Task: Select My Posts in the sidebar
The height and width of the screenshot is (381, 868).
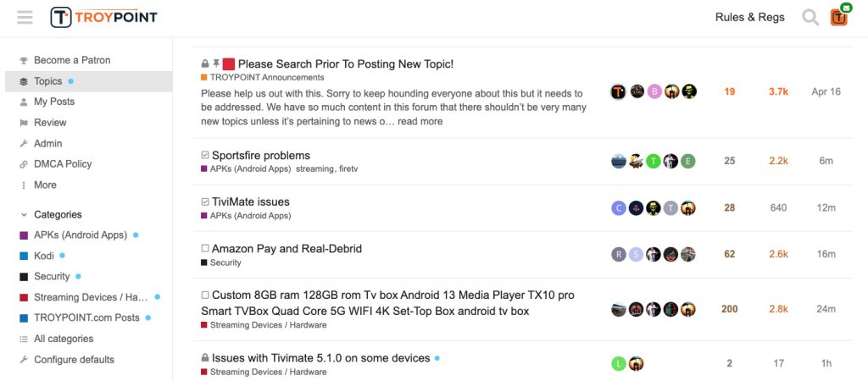Action: tap(53, 102)
